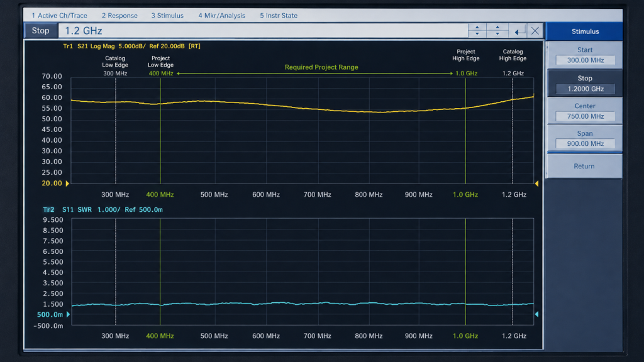
Task: Select the Start softkey
Action: tap(585, 55)
